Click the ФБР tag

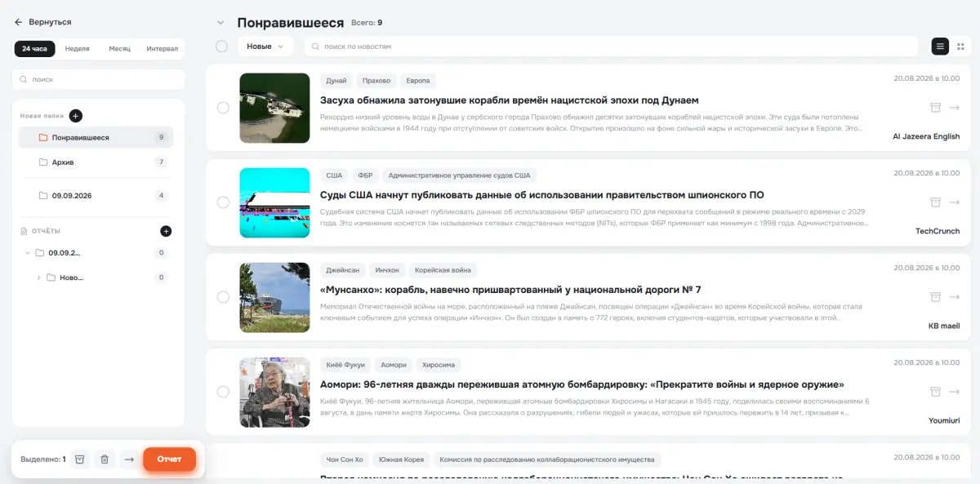(365, 175)
